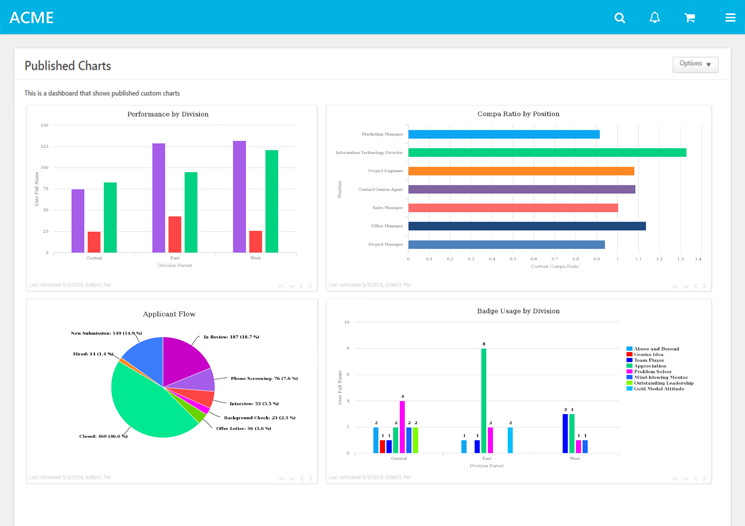Move Performance by Division chart down
The image size is (745, 526).
pos(291,286)
